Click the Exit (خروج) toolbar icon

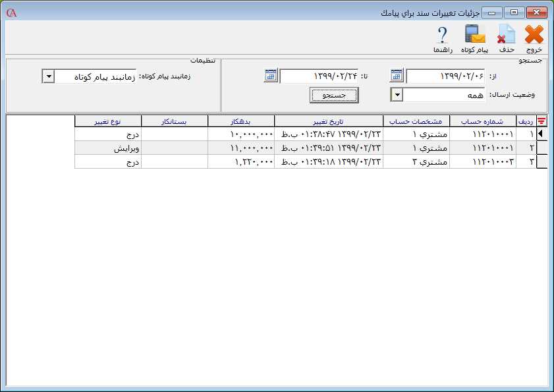point(534,36)
